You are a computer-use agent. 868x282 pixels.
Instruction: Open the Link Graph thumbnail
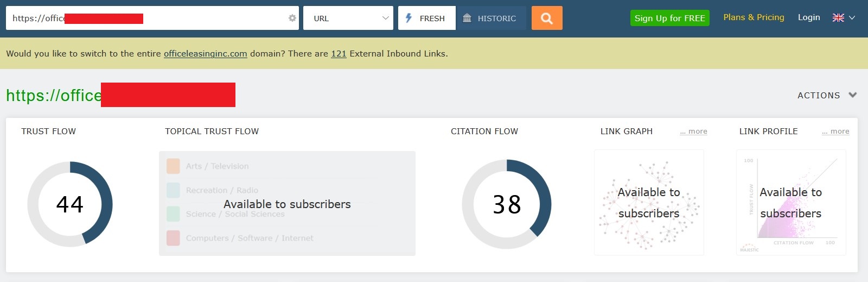pos(649,203)
